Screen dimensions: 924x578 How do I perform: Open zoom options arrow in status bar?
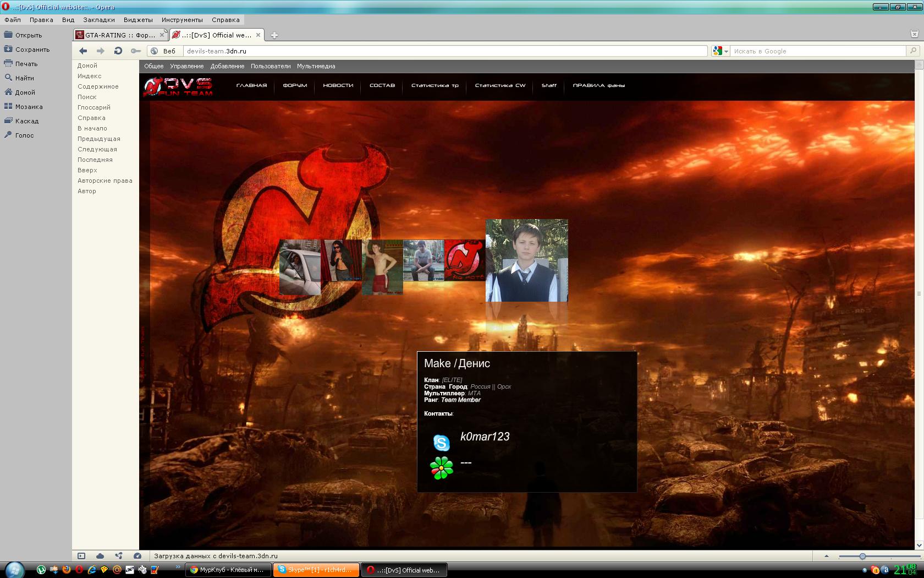826,556
